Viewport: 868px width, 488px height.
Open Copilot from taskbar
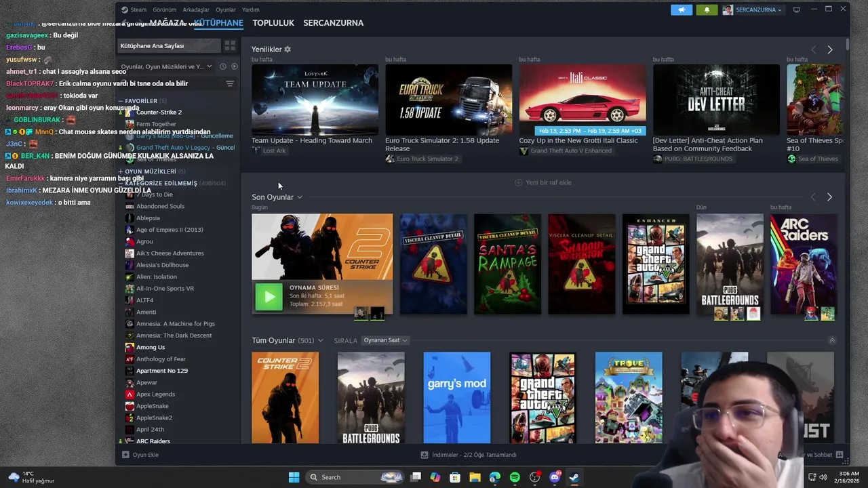pyautogui.click(x=435, y=477)
